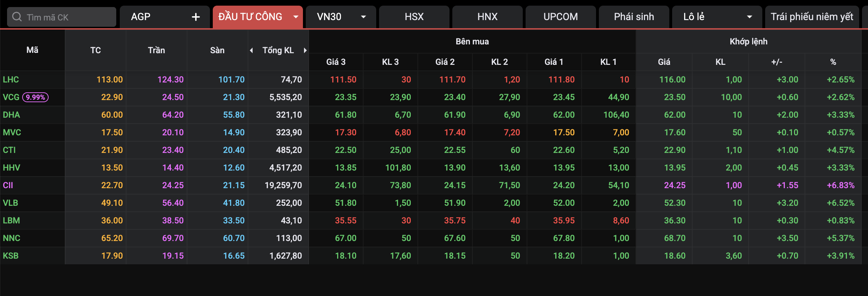Viewport: 868px width, 296px height.
Task: Click in the Tìm mã CK search field
Action: 67,17
